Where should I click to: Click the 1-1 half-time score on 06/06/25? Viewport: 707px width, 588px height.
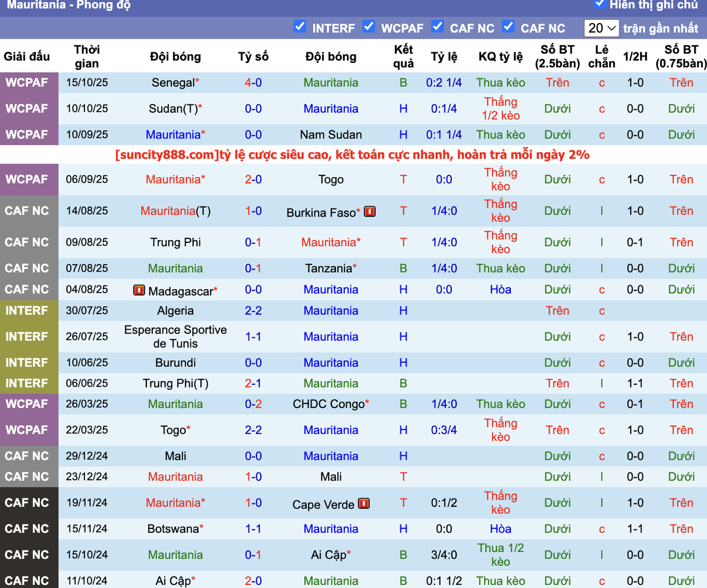(x=635, y=384)
